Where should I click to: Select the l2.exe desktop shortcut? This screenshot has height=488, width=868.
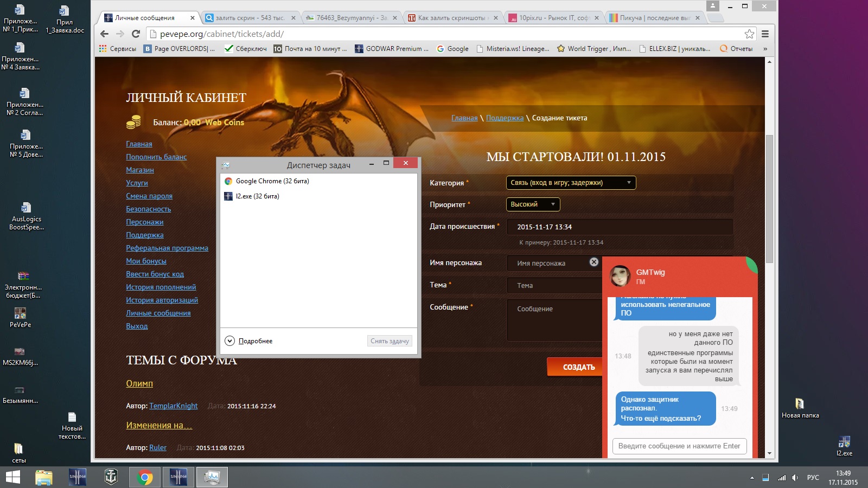pos(844,446)
